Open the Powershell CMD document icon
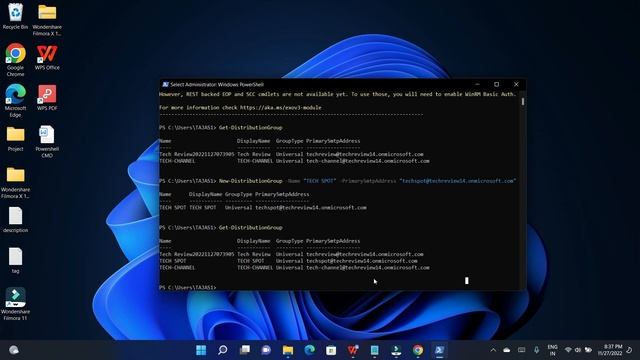640x360 pixels. click(47, 141)
